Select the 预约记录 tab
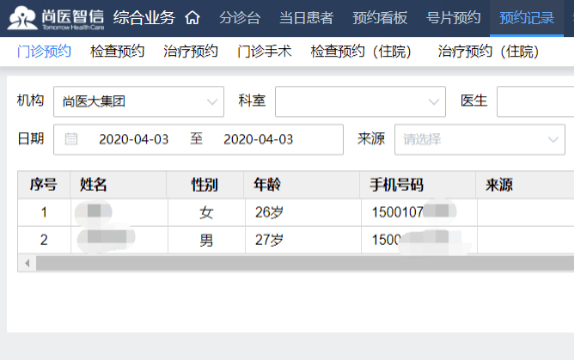This screenshot has width=574, height=360. point(527,18)
